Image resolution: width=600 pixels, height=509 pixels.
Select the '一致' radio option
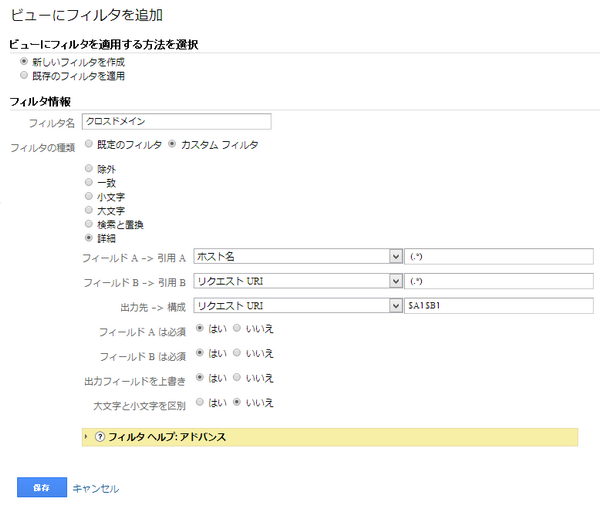[89, 182]
